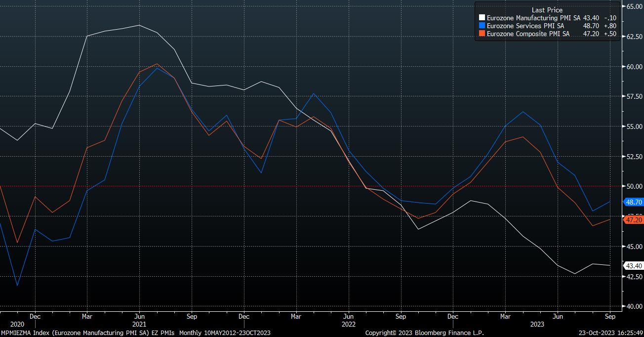Click the 40.00 y-axis label
Viewport: 644px width, 337px height.
pos(634,306)
